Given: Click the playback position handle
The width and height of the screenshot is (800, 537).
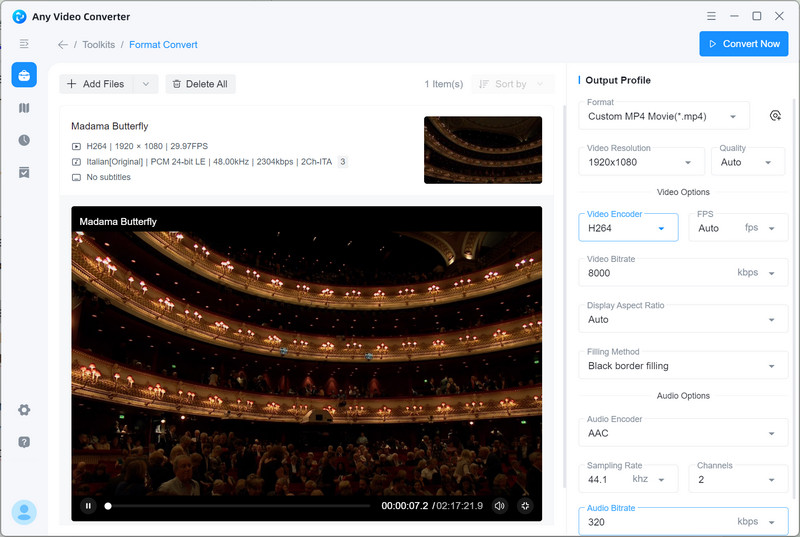Looking at the screenshot, I should (108, 506).
